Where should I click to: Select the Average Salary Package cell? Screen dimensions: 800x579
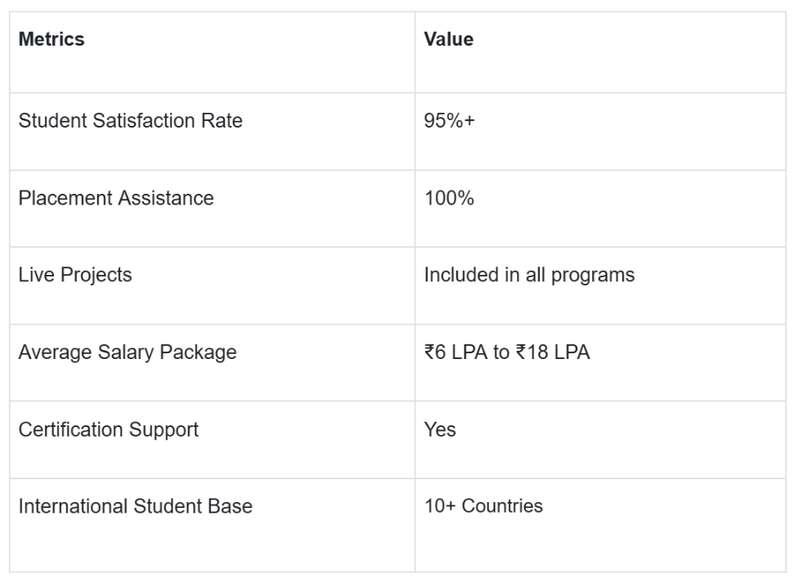tap(128, 352)
